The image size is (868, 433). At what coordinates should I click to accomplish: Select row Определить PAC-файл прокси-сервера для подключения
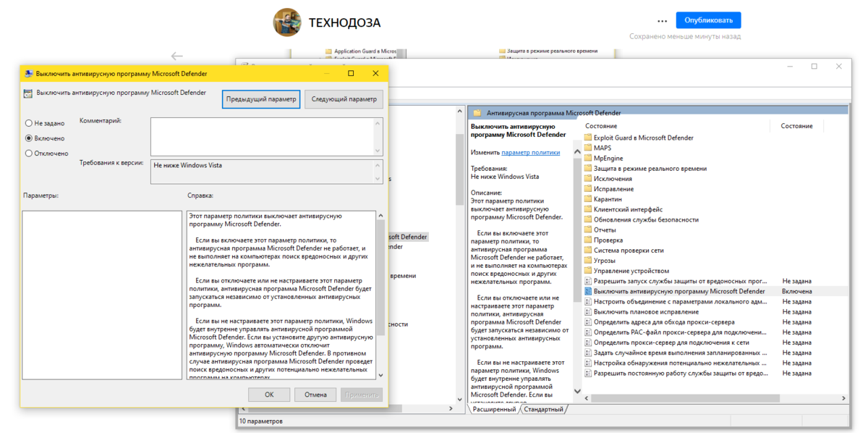coord(715,332)
